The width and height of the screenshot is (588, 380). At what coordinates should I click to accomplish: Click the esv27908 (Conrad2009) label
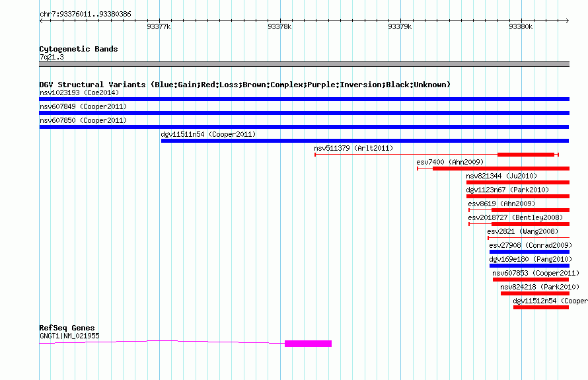coord(531,245)
